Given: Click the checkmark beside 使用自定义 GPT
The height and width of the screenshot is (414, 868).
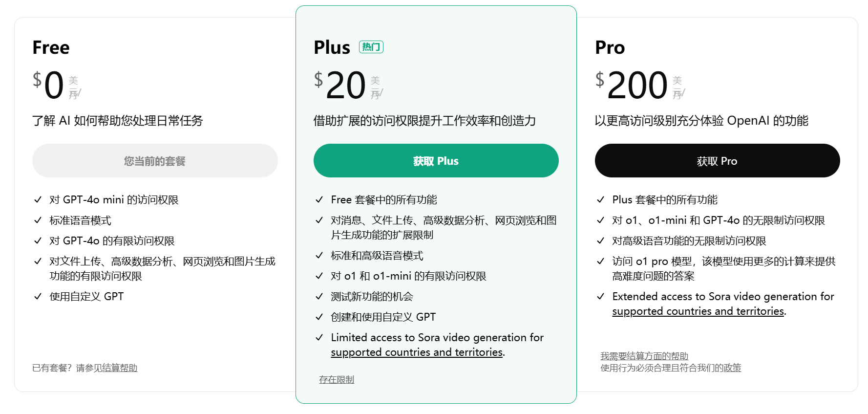Looking at the screenshot, I should [39, 296].
